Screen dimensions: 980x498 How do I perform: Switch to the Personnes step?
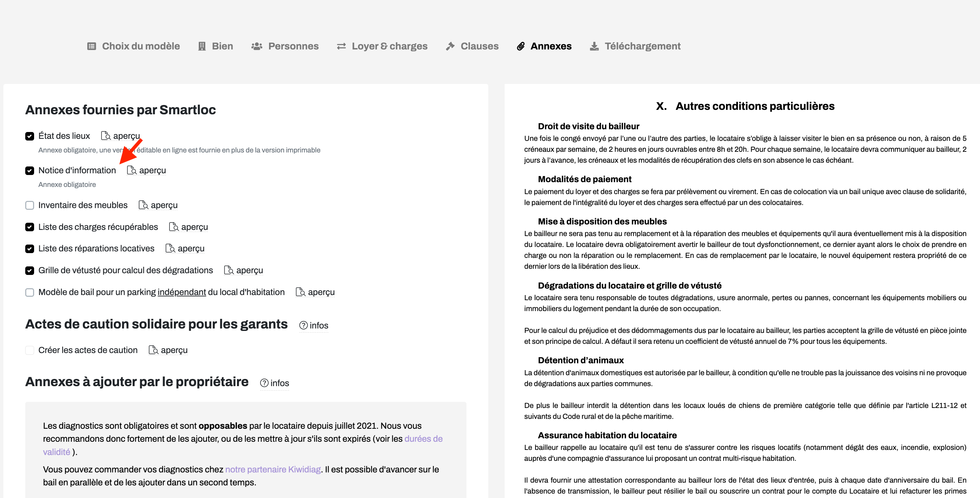(285, 46)
